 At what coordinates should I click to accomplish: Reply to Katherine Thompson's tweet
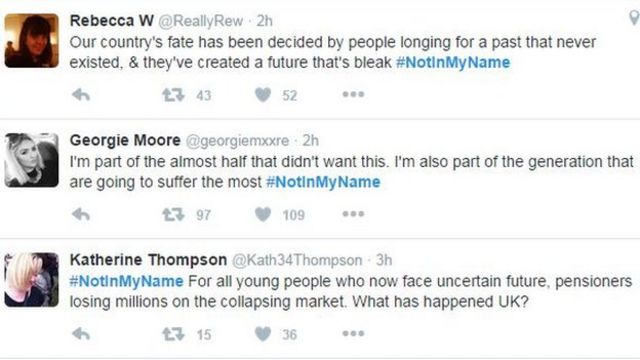tap(81, 334)
